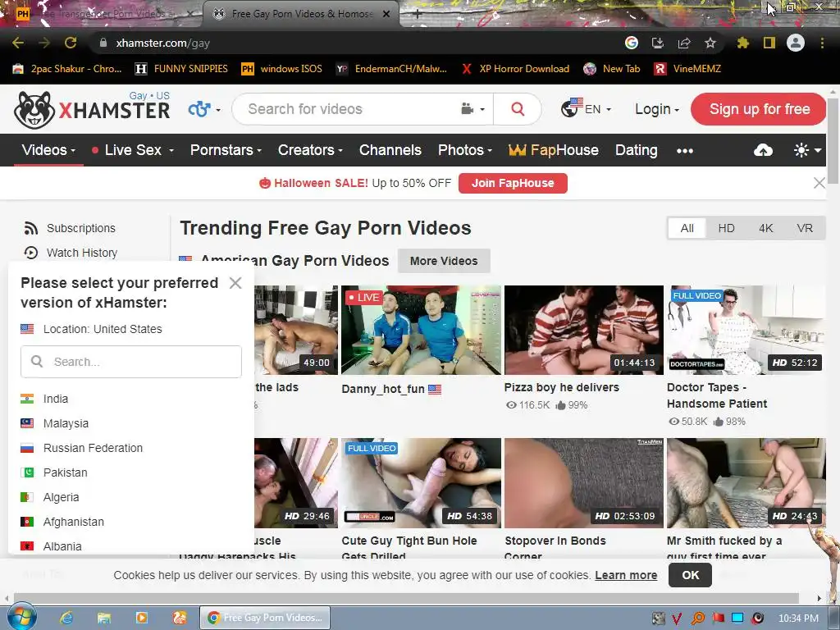Focus the country Search field in popup
This screenshot has height=630, width=840.
131,362
